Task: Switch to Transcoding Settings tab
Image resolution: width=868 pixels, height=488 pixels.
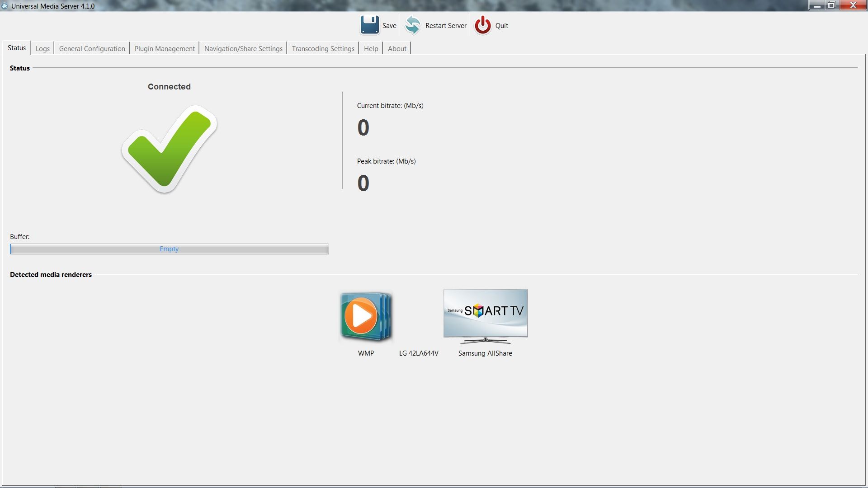Action: [323, 48]
